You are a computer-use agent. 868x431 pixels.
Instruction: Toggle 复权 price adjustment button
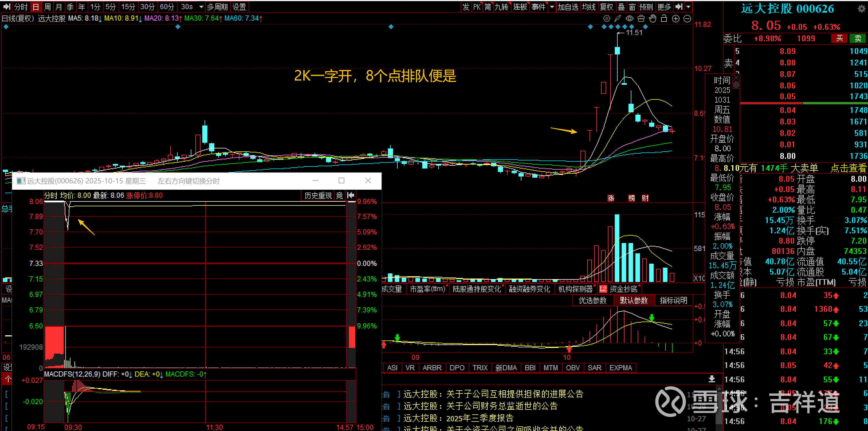606,7
